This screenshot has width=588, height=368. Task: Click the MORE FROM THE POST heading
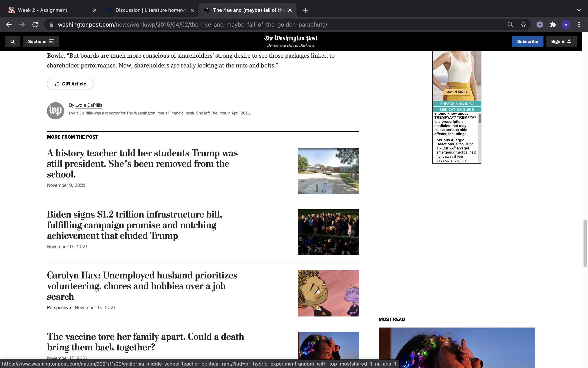[72, 137]
